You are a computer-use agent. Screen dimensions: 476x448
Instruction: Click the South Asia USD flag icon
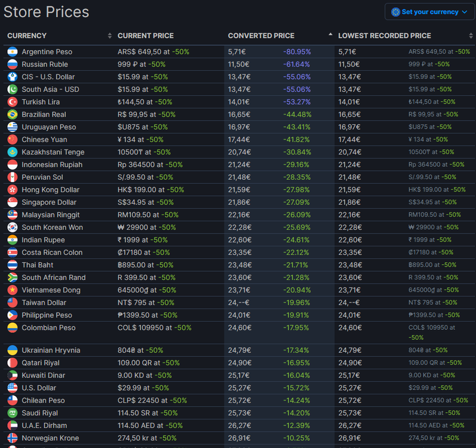(12, 89)
